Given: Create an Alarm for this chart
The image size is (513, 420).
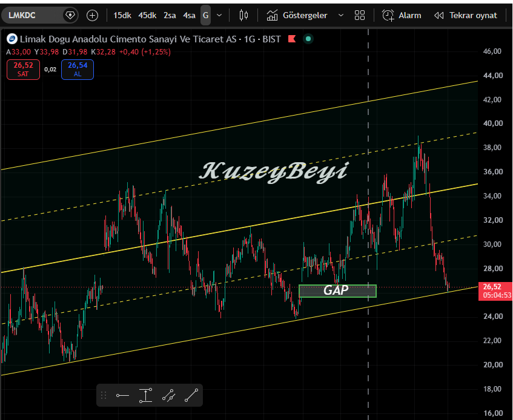Looking at the screenshot, I should pos(402,15).
